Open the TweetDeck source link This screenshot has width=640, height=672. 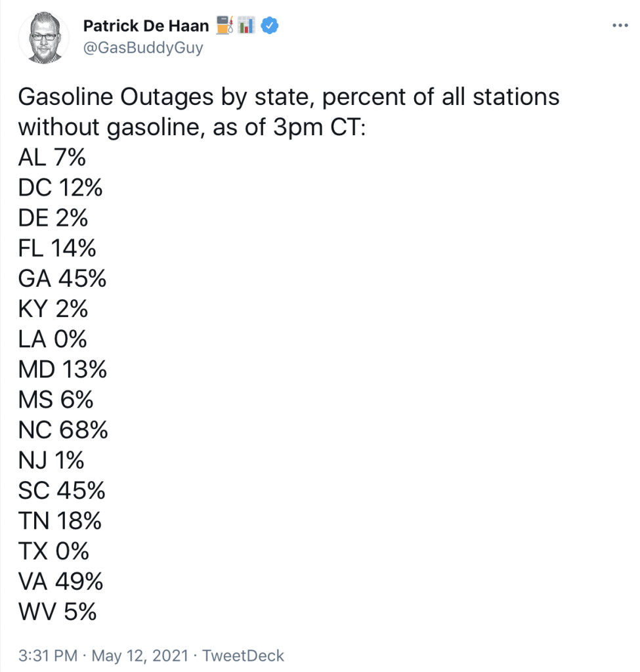click(243, 656)
